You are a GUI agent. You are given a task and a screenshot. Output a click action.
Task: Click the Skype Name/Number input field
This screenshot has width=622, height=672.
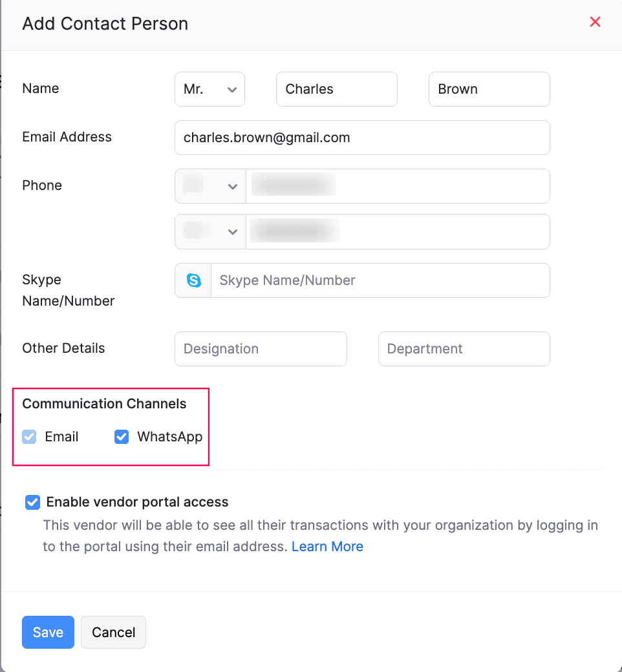click(x=380, y=280)
